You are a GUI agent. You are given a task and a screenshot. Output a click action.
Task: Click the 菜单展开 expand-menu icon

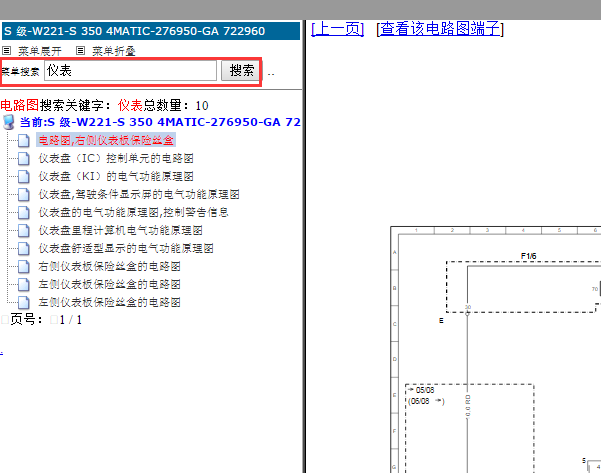(x=7, y=51)
